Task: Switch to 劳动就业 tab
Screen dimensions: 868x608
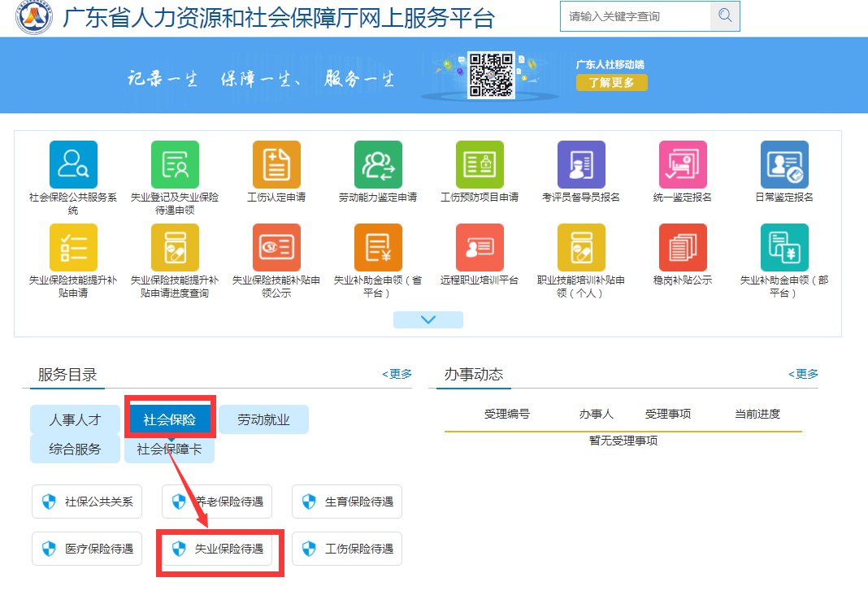Action: click(263, 420)
